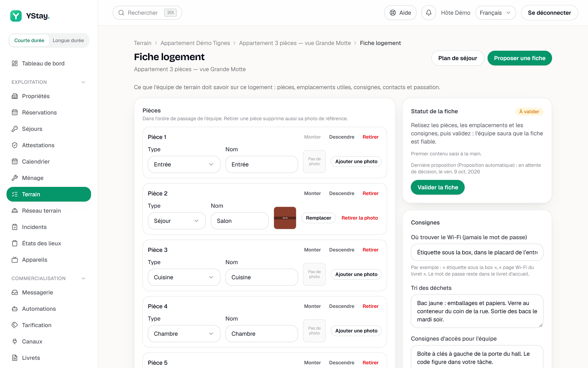Click Pas de photo placeholder in Pièce 1
This screenshot has width=588, height=368.
314,162
